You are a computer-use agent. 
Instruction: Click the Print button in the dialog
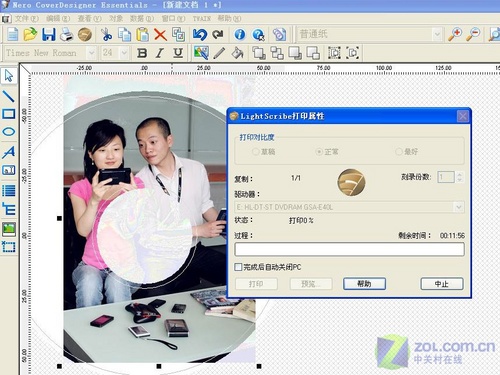(256, 284)
